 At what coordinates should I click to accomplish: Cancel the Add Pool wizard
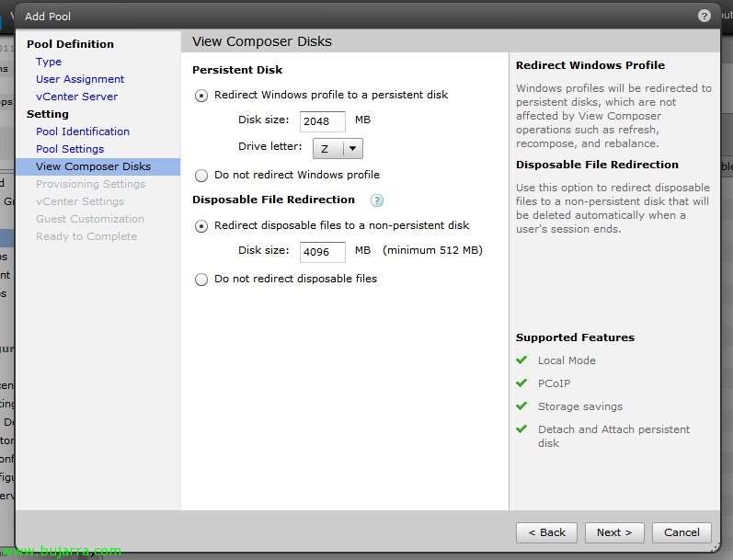[681, 532]
